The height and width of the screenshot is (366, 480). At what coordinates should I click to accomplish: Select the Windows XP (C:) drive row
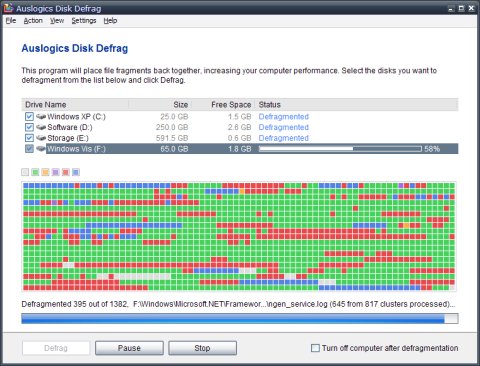240,116
